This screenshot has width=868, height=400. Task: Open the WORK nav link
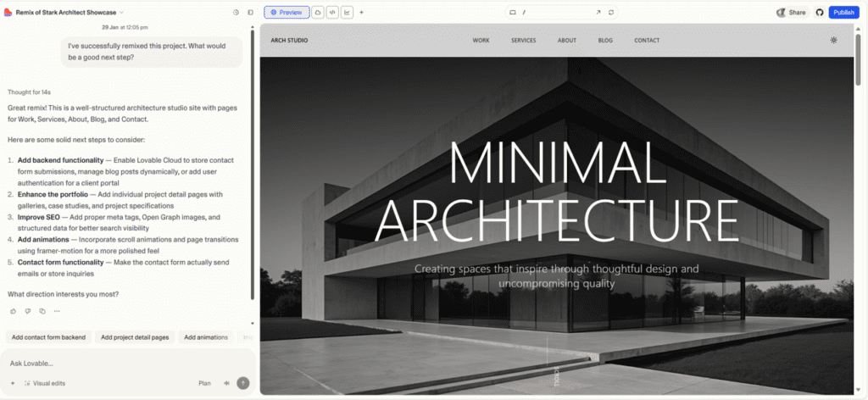click(x=481, y=41)
